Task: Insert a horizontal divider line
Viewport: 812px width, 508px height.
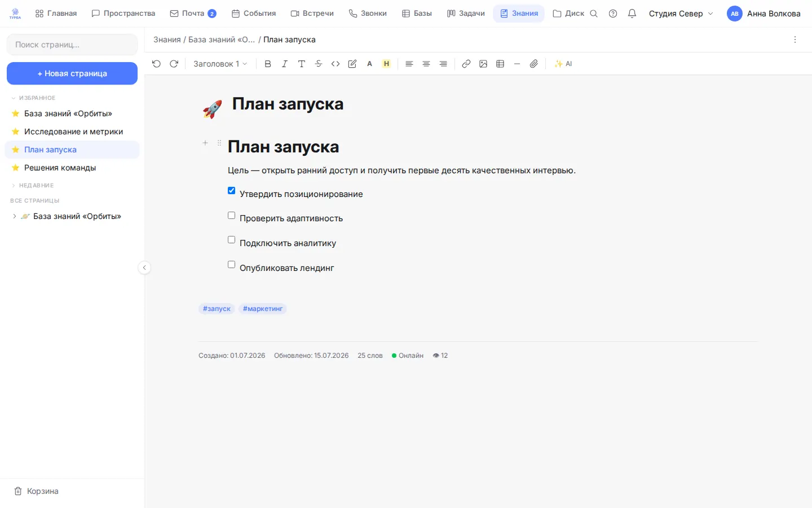Action: (517, 64)
